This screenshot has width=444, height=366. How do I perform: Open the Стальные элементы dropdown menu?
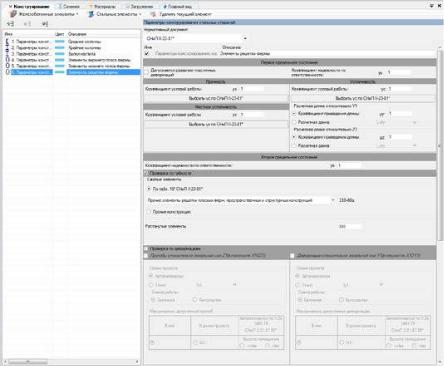[115, 14]
